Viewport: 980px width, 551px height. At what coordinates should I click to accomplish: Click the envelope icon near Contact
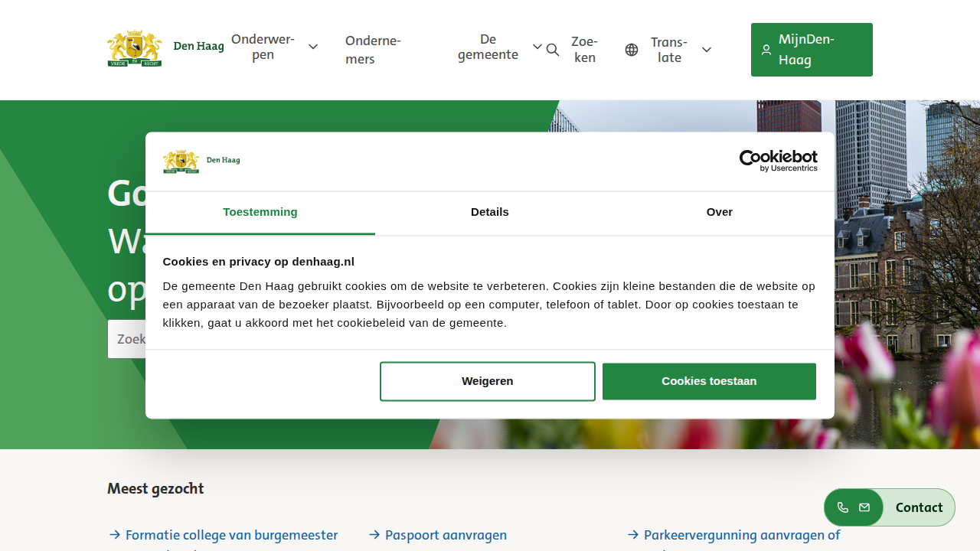pos(864,507)
